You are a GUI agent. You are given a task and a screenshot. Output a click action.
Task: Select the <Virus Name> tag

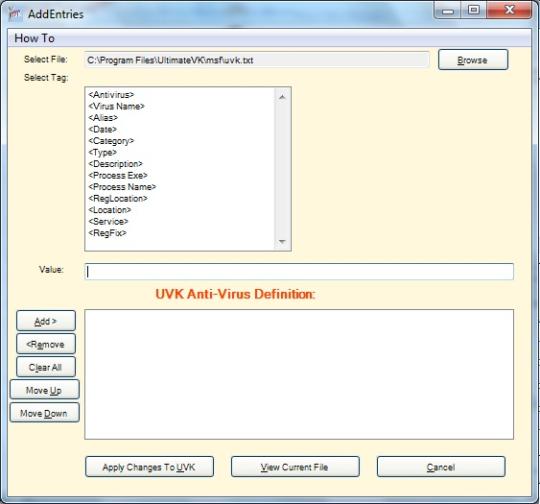[x=116, y=106]
